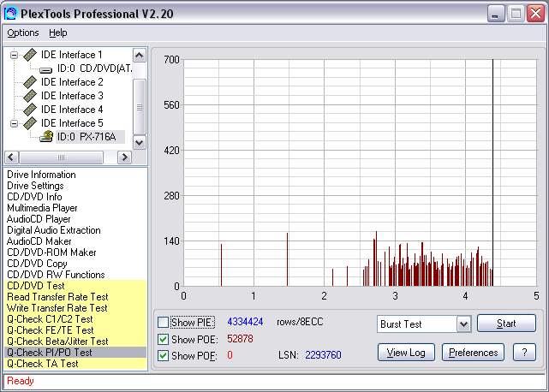The width and height of the screenshot is (549, 392).
Task: Click the CD/DVD(AT drive icon
Action: tap(46, 69)
